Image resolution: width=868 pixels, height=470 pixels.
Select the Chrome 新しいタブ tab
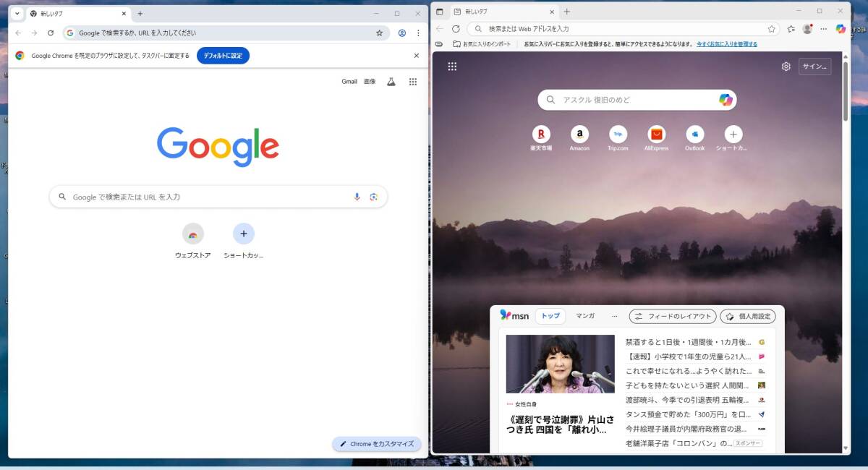tap(78, 14)
